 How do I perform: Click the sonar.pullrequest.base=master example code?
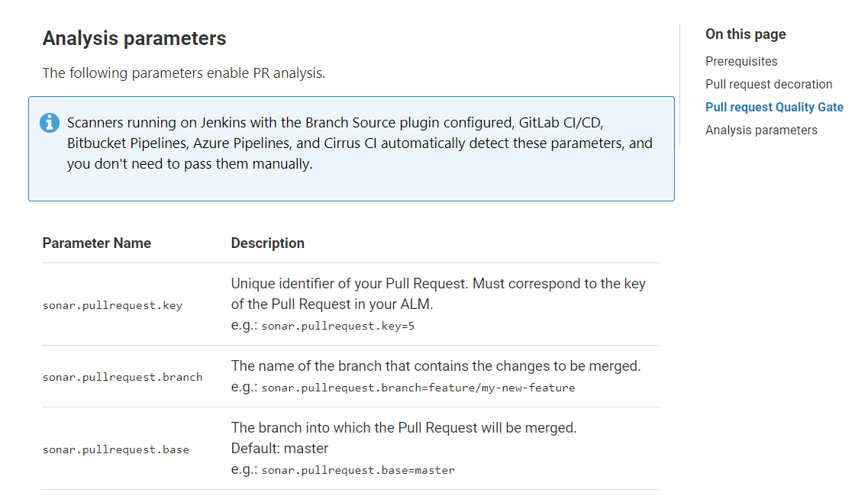357,470
